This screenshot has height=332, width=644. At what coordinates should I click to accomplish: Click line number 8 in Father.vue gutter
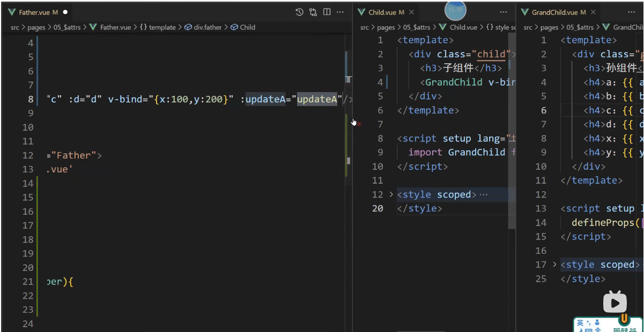(x=30, y=99)
